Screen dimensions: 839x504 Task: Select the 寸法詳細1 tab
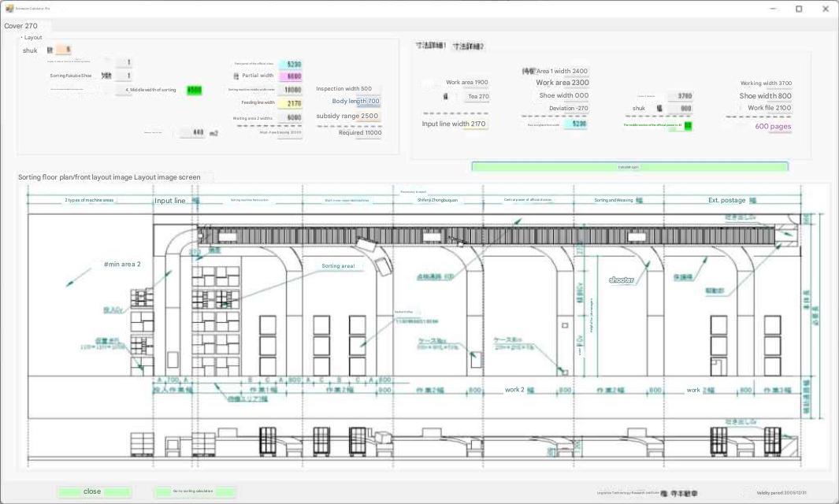coord(431,46)
